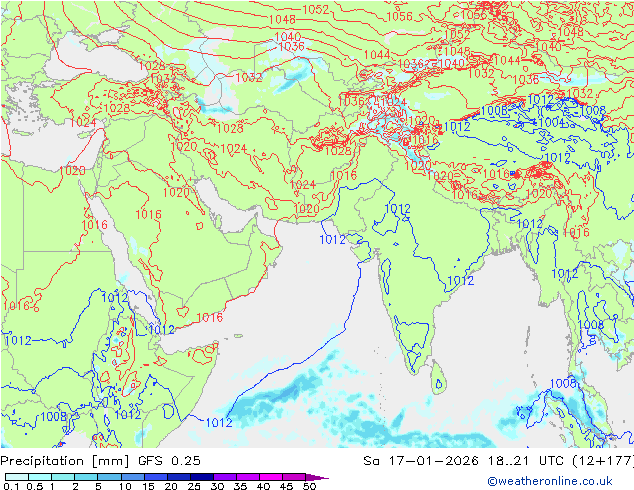Click the legend swatch between 10 and 15
The height and width of the screenshot is (490, 634).
pos(133,477)
